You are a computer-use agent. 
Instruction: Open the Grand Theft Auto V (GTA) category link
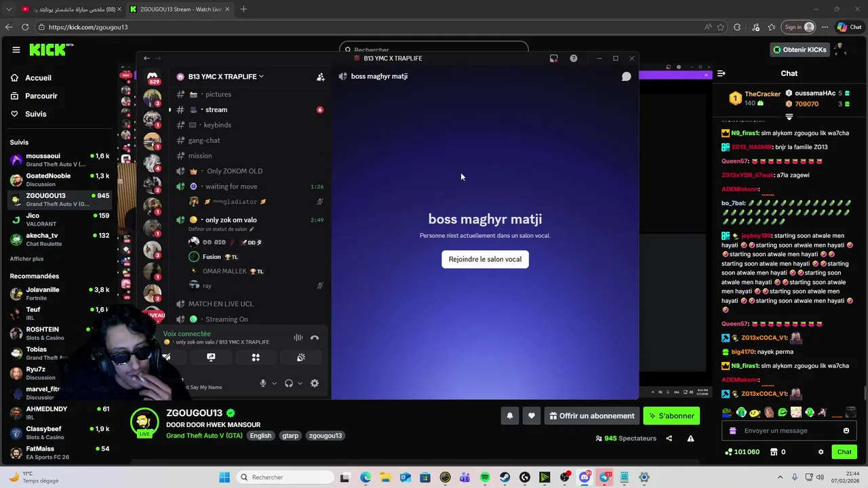click(204, 436)
